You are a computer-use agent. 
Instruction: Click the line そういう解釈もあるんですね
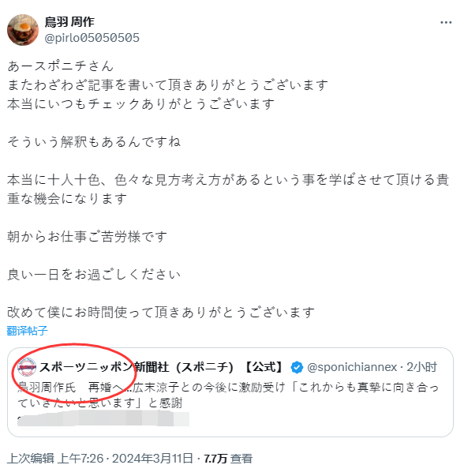(x=94, y=142)
